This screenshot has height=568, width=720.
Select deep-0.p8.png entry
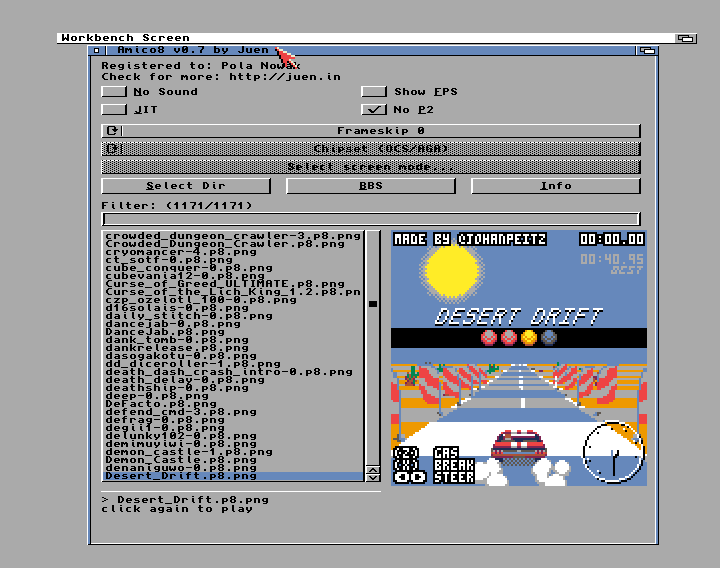click(x=233, y=396)
